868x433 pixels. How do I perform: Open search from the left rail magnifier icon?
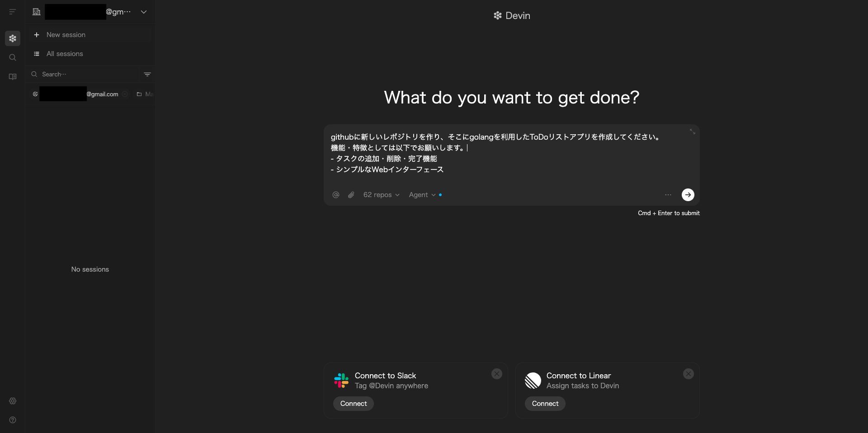click(x=13, y=57)
